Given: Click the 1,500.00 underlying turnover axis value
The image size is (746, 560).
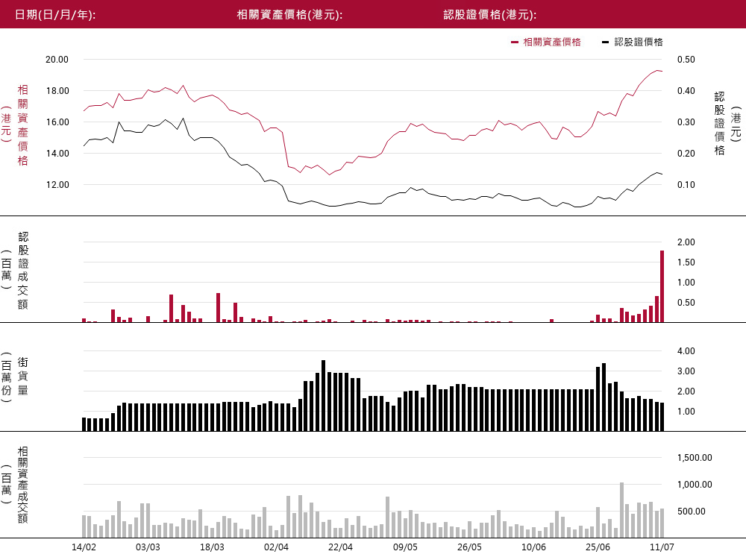Looking at the screenshot, I should (x=695, y=458).
